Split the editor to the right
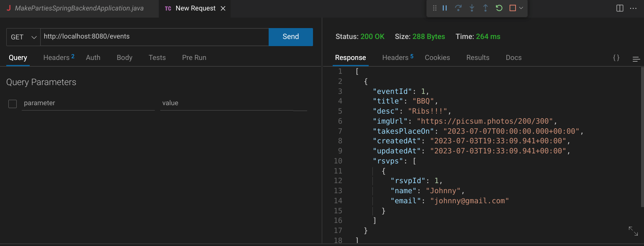Screen dimensions: 644x246 point(620,8)
